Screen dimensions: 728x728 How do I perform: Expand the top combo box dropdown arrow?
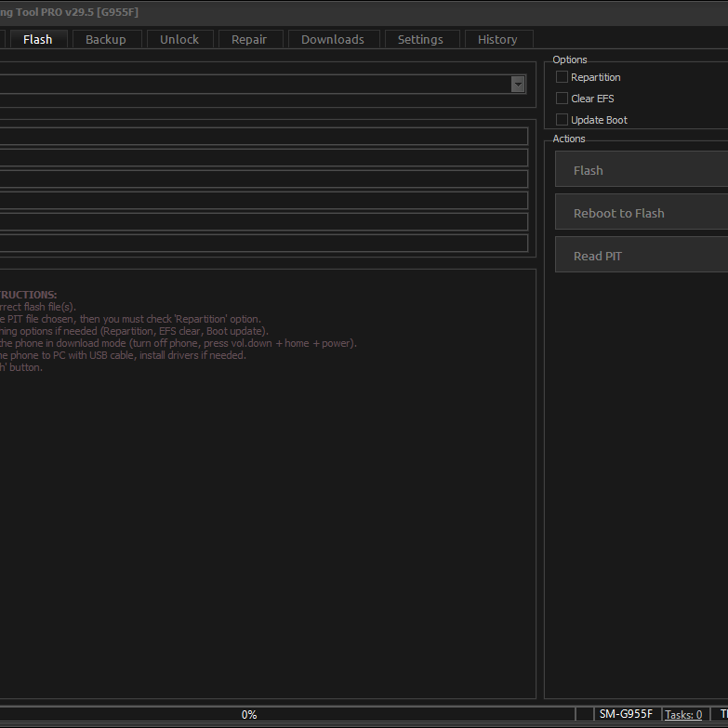coord(518,85)
